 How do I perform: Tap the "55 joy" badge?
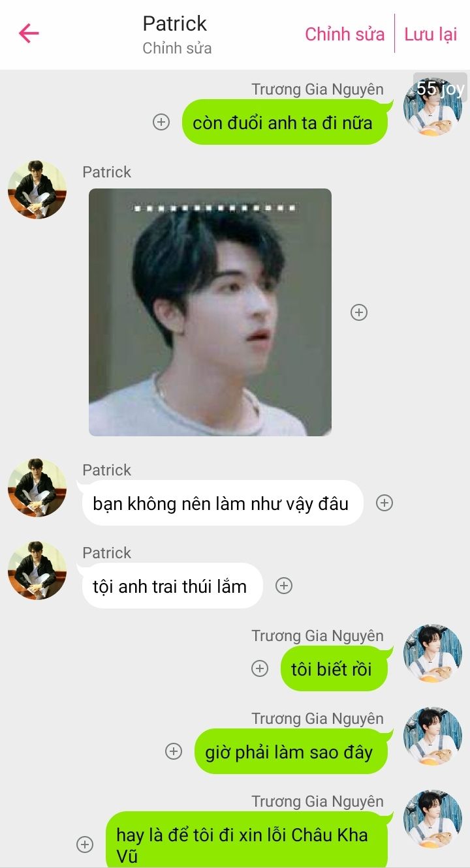[x=441, y=87]
